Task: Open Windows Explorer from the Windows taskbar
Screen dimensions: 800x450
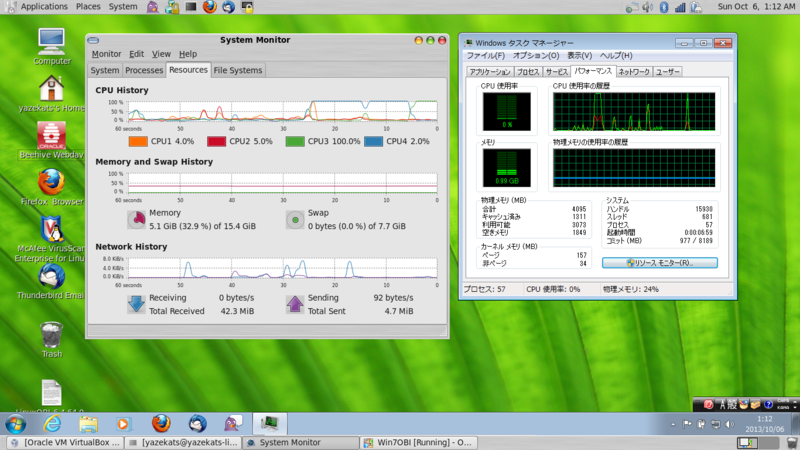Action: 88,424
